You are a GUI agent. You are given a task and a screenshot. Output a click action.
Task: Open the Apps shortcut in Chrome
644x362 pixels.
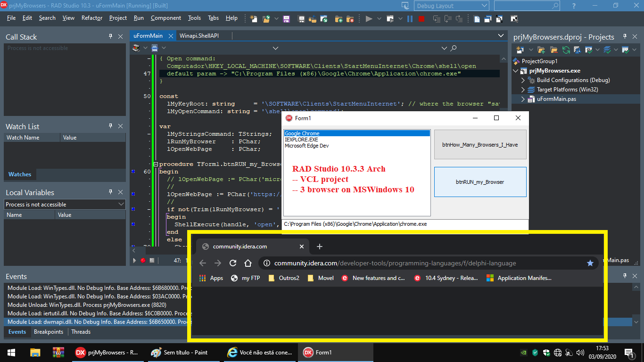pos(211,278)
